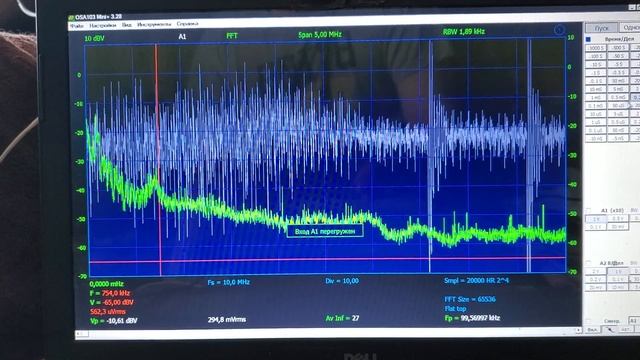Click the A1 channel label above the graph

pos(182,37)
